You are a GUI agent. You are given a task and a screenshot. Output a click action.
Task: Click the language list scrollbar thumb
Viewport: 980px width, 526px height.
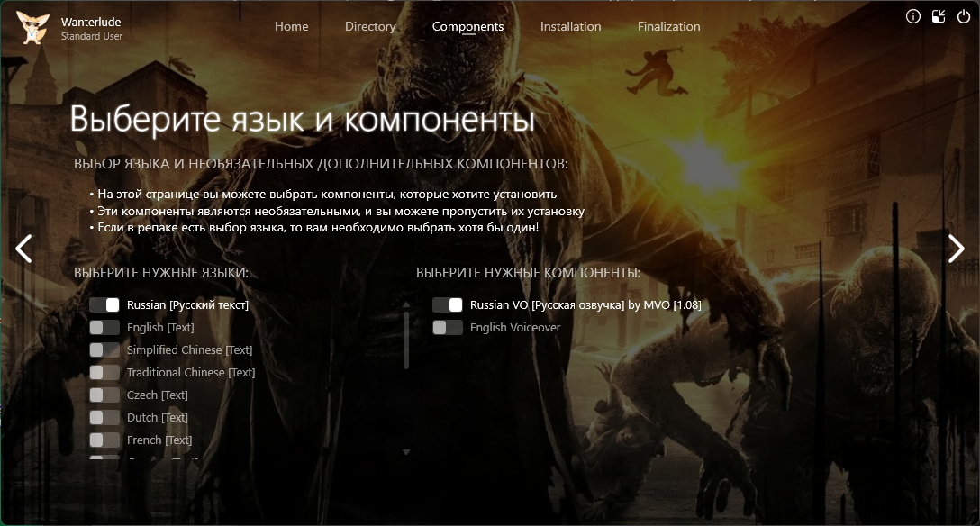tap(406, 340)
